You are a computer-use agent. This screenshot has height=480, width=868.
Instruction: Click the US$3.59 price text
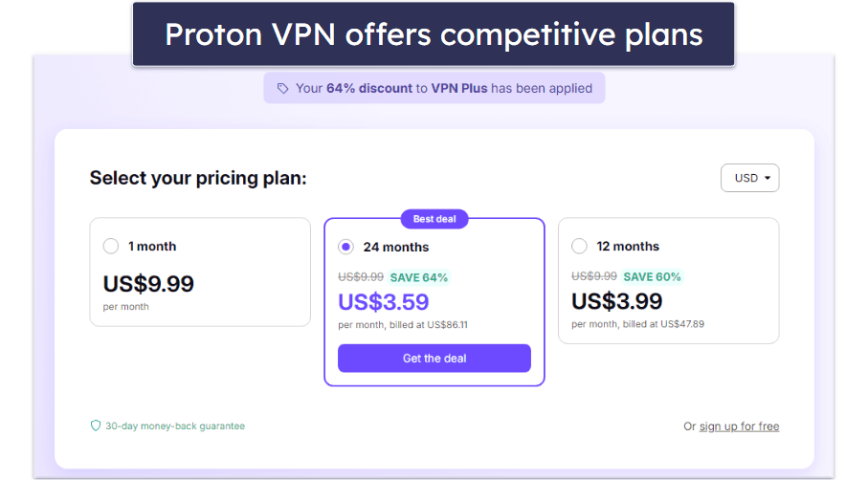click(384, 302)
